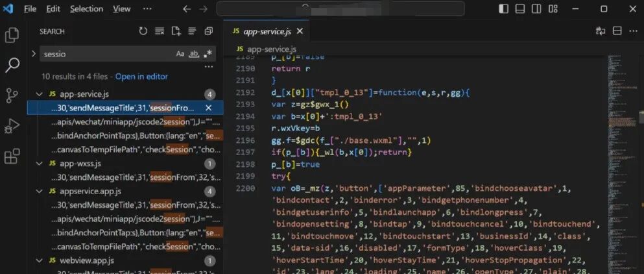Collapse app-service.js results group
The width and height of the screenshot is (644, 274).
[39, 94]
